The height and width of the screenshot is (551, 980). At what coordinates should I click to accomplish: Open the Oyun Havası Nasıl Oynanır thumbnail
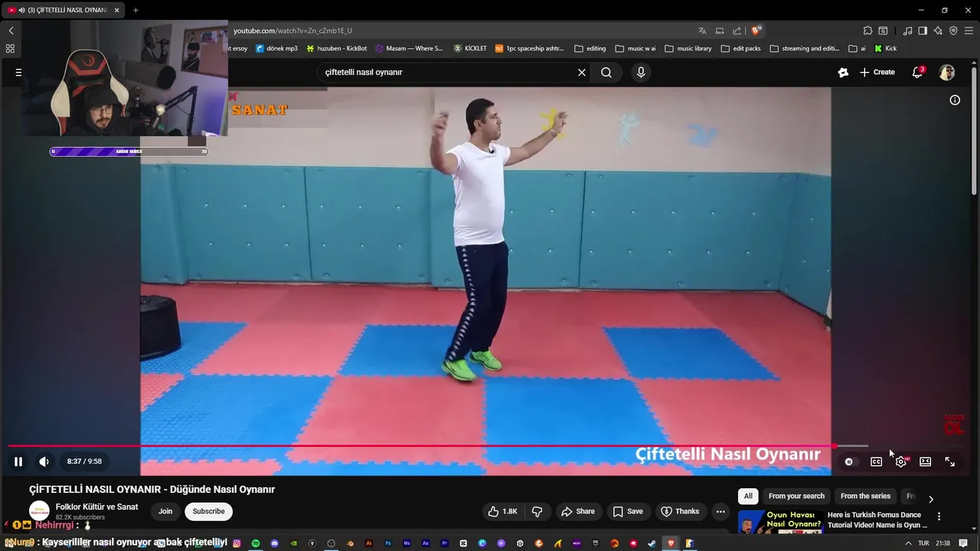[x=780, y=523]
